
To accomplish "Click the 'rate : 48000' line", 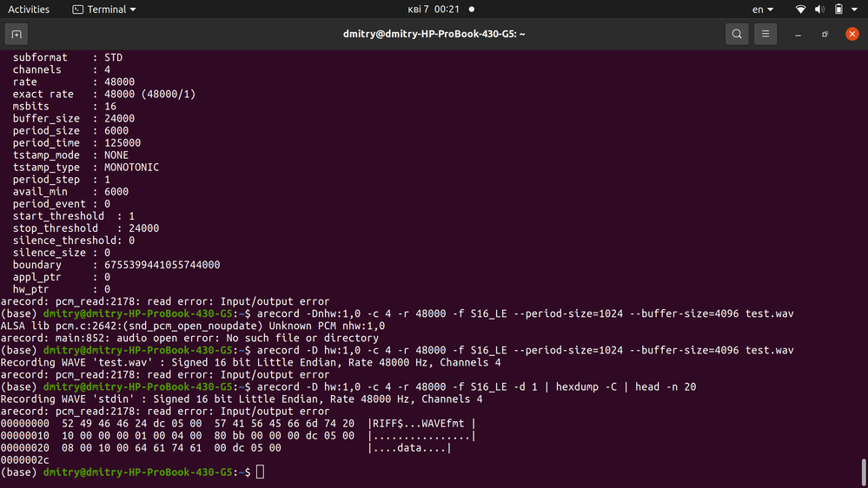I will tap(74, 82).
